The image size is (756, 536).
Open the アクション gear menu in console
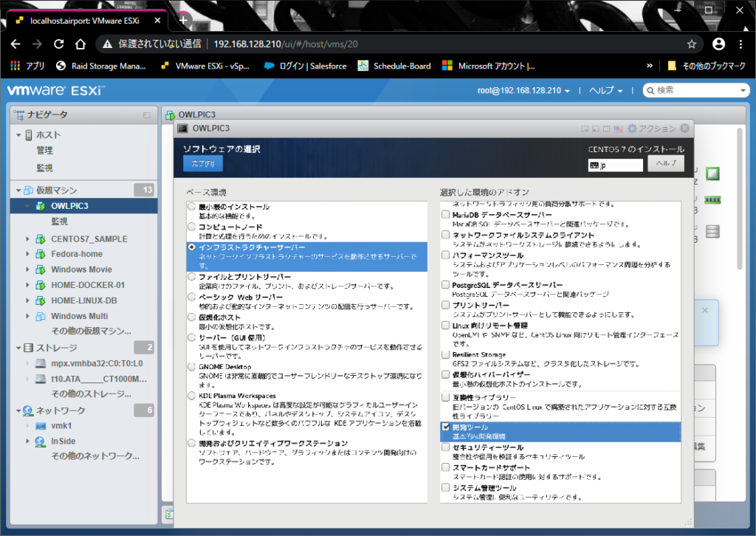click(x=652, y=128)
